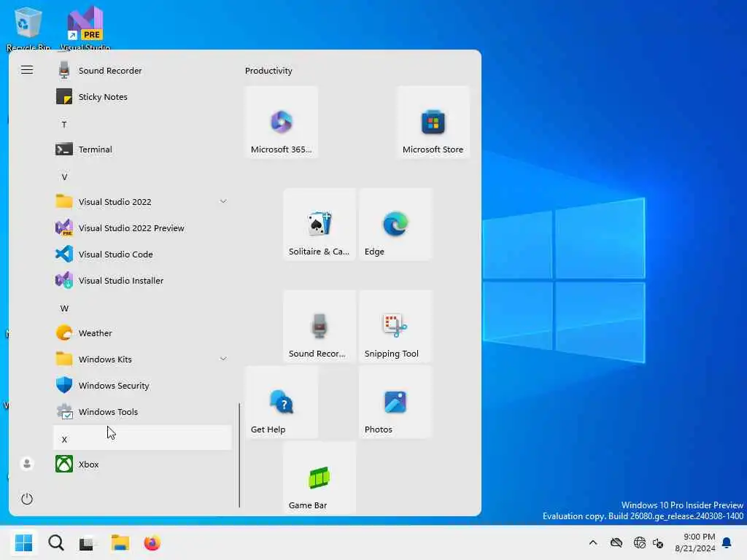This screenshot has height=560, width=747.
Task: Open the Get Help tile
Action: [282, 402]
